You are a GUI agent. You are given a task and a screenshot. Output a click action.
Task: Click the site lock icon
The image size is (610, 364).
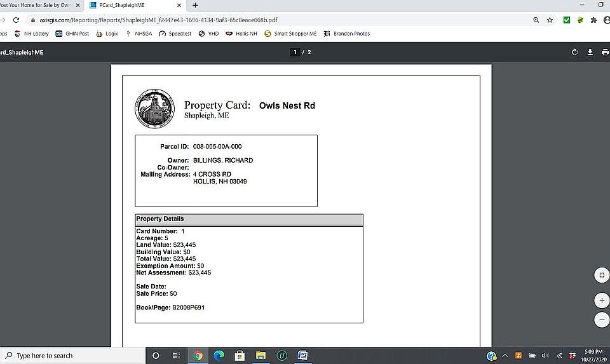[x=32, y=20]
